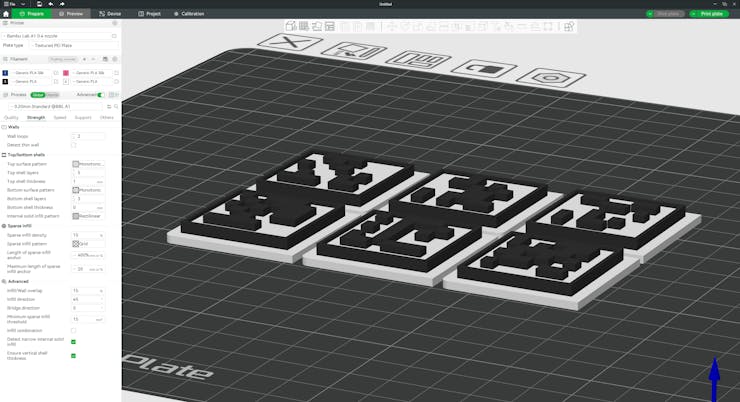Go to the Home screen
Image resolution: width=740 pixels, height=402 pixels.
click(x=6, y=14)
